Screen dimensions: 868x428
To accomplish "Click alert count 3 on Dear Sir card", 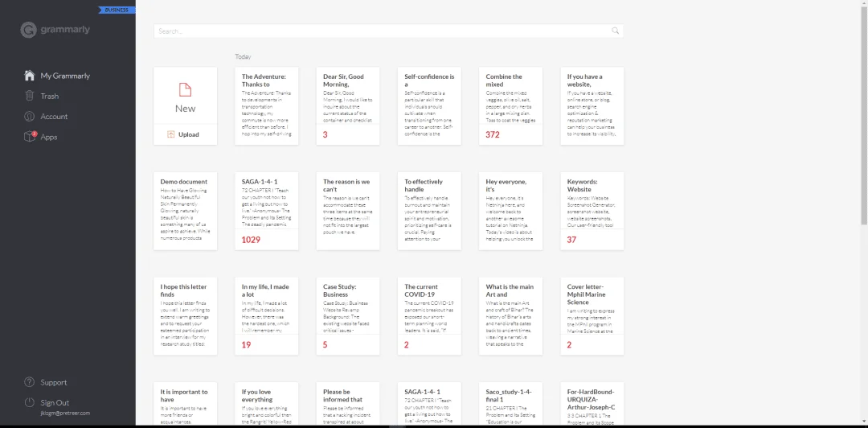I will (x=325, y=134).
